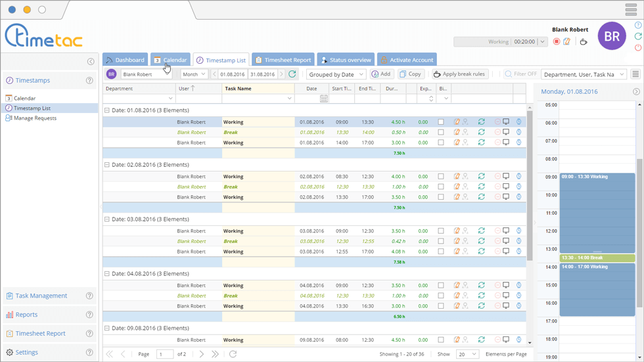Click the red power logout icon

pyautogui.click(x=638, y=48)
